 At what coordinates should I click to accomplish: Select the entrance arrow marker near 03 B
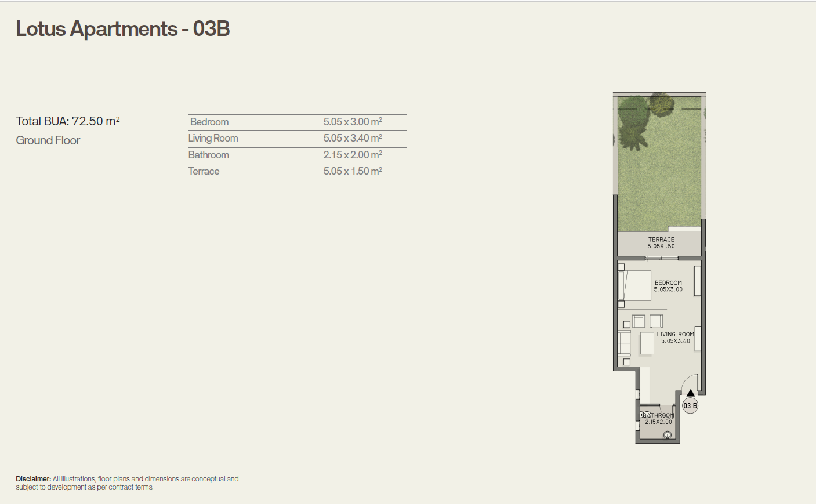pyautogui.click(x=690, y=393)
